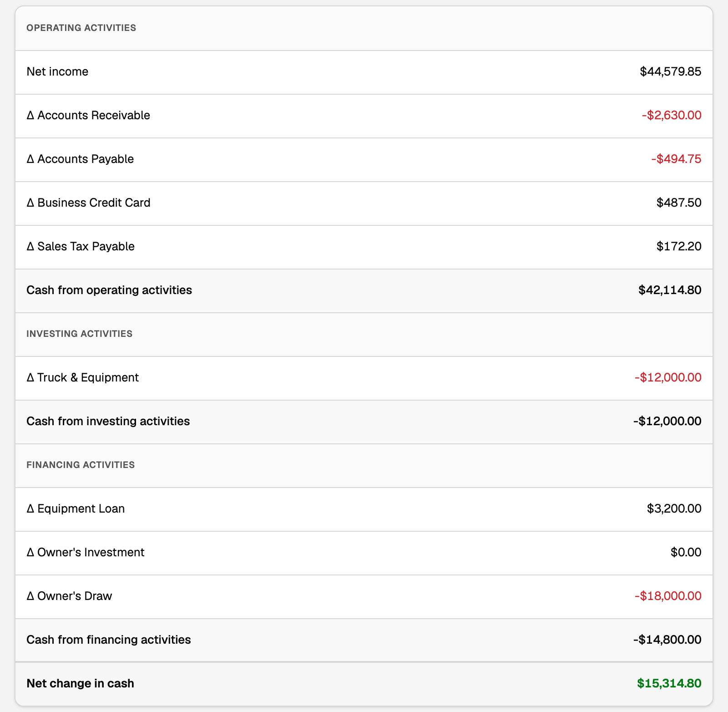Select the Δ Owner's Draw label
Image resolution: width=728 pixels, height=712 pixels.
click(69, 596)
